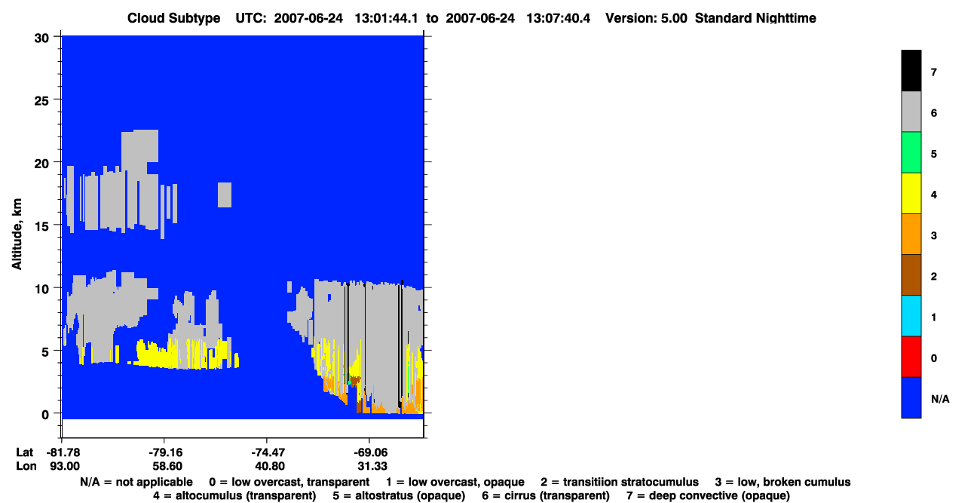This screenshot has height=503, width=980.
Task: Click legend text '7 = deep convective (opaque)'
Action: pyautogui.click(x=708, y=495)
